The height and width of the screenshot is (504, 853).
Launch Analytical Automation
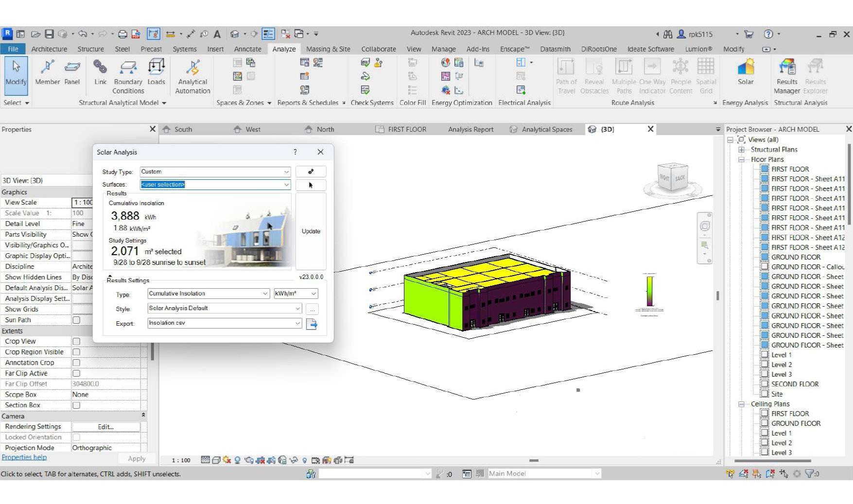[x=192, y=76]
